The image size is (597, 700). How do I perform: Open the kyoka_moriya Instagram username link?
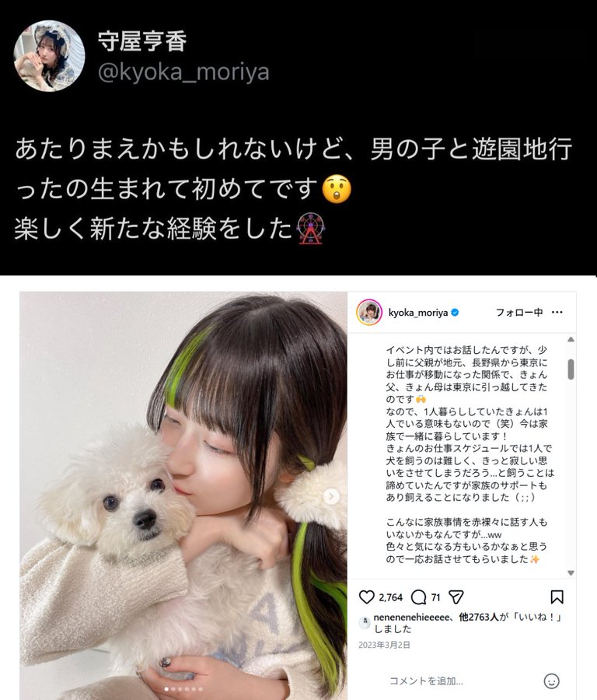(x=418, y=313)
